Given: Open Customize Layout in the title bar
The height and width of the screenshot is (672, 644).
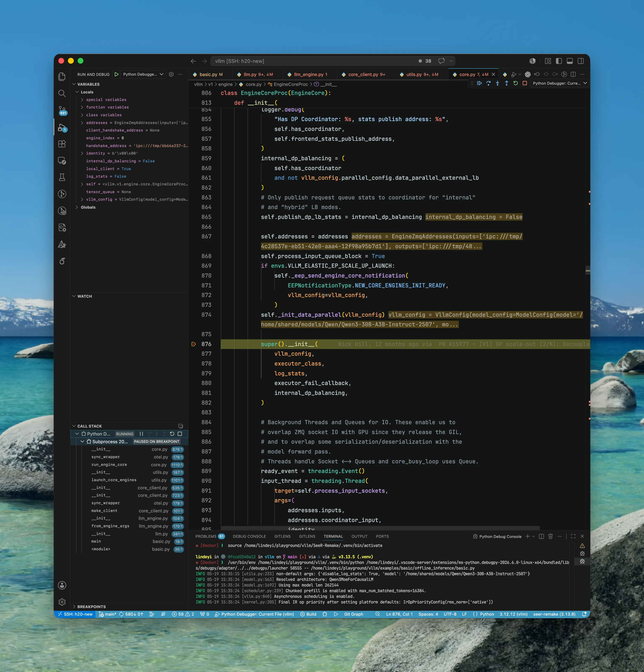Looking at the screenshot, I should (548, 61).
